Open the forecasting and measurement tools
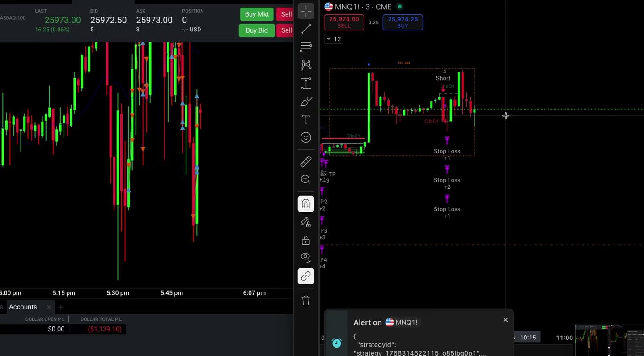The height and width of the screenshot is (356, 644). pyautogui.click(x=306, y=83)
